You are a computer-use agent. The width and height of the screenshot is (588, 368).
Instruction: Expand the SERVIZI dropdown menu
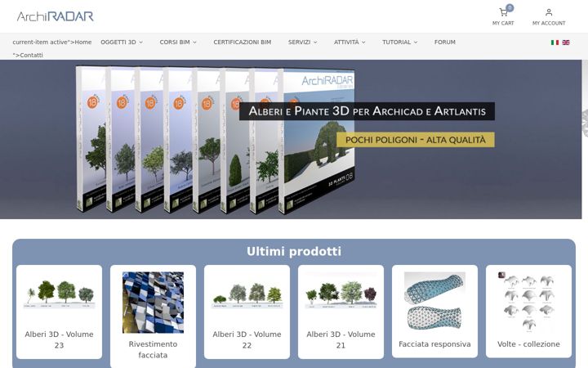[x=303, y=42]
